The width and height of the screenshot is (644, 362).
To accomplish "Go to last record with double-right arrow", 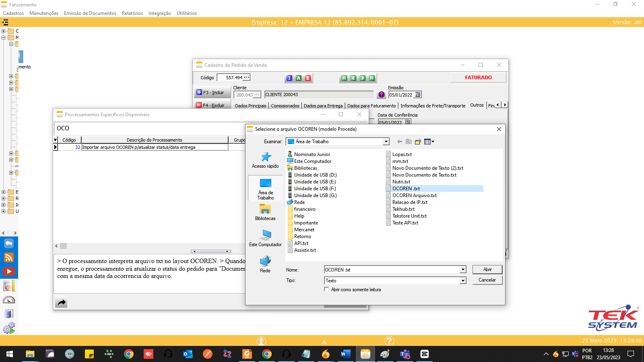I will click(x=372, y=78).
